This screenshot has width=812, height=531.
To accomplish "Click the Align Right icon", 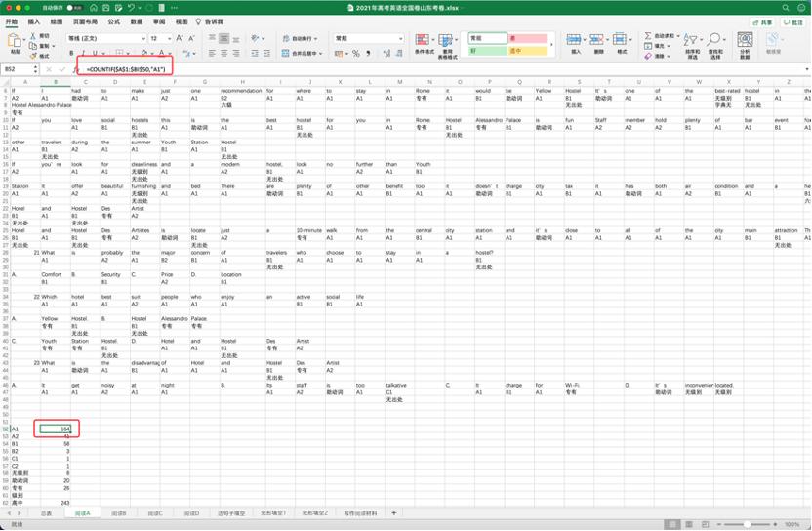I will (236, 53).
